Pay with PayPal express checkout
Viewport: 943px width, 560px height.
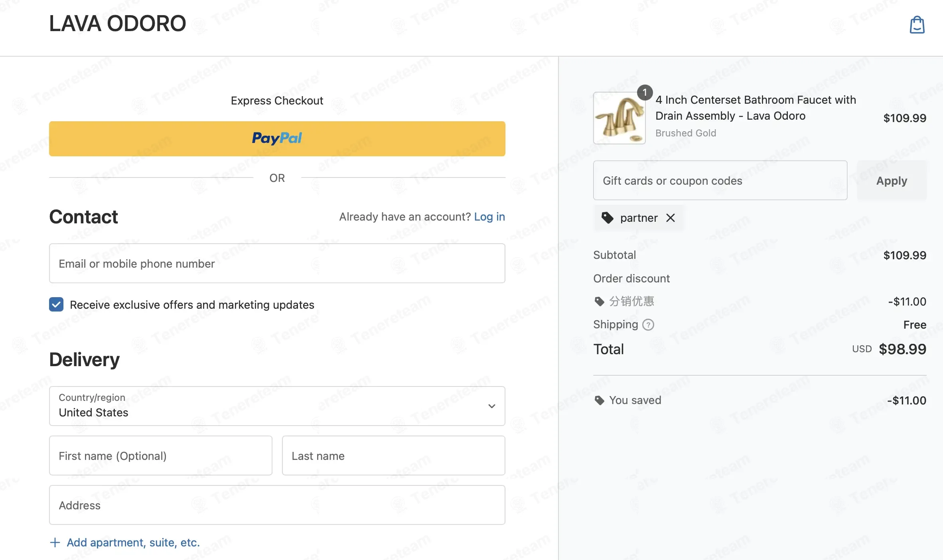point(277,139)
